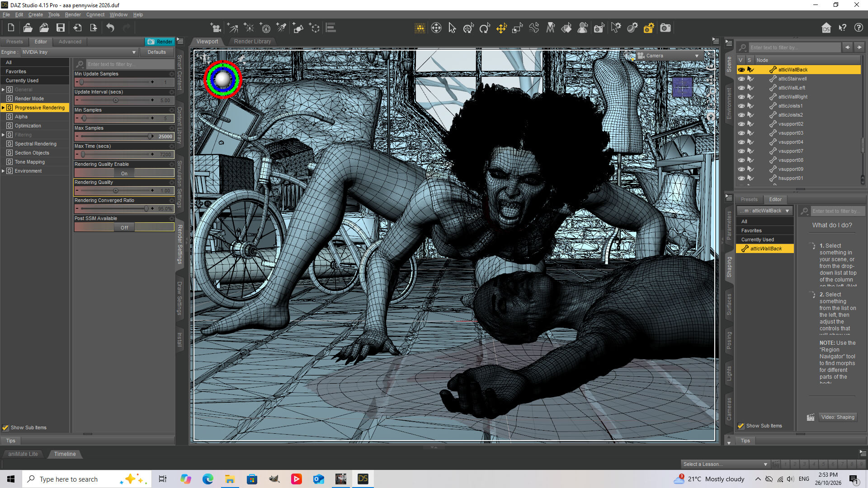
Task: Select the Scale tool
Action: click(518, 28)
